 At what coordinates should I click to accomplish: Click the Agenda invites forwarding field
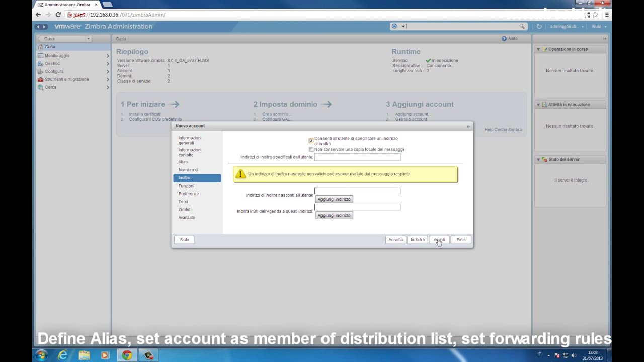(x=357, y=207)
